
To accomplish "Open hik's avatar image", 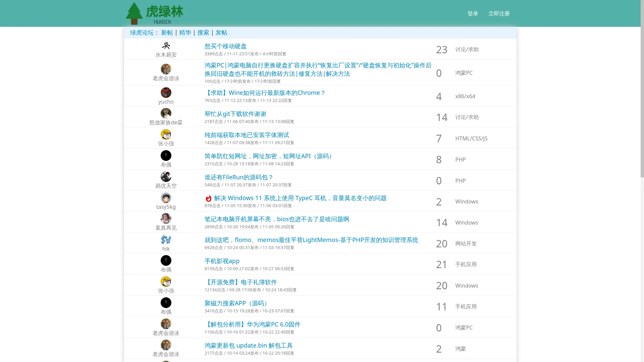I will point(166,239).
